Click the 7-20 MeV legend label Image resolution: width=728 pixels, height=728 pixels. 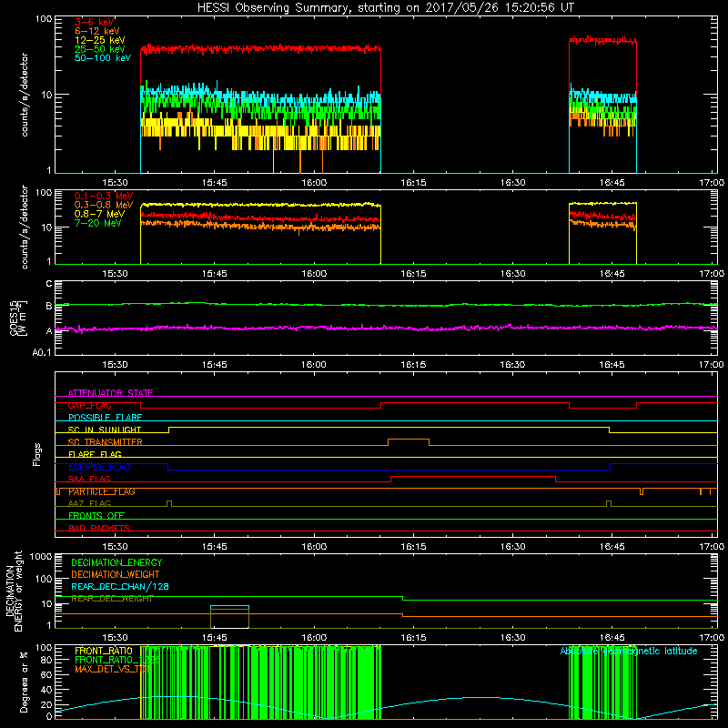point(97,223)
